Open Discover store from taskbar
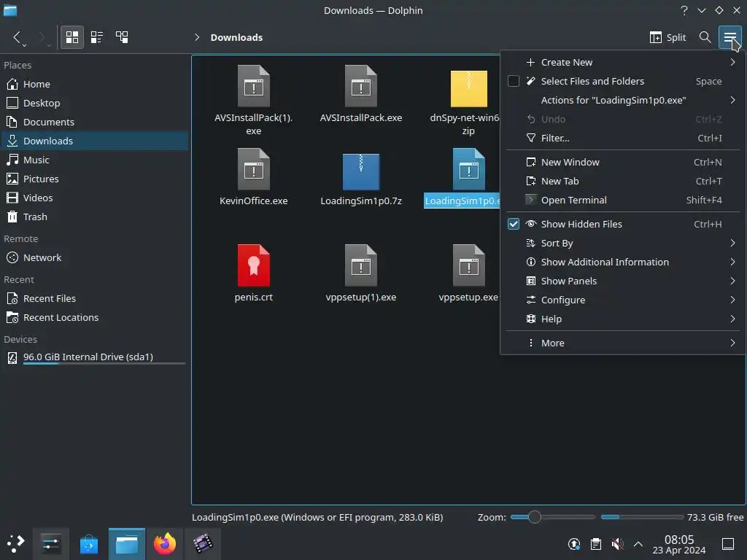The image size is (747, 560). [89, 543]
